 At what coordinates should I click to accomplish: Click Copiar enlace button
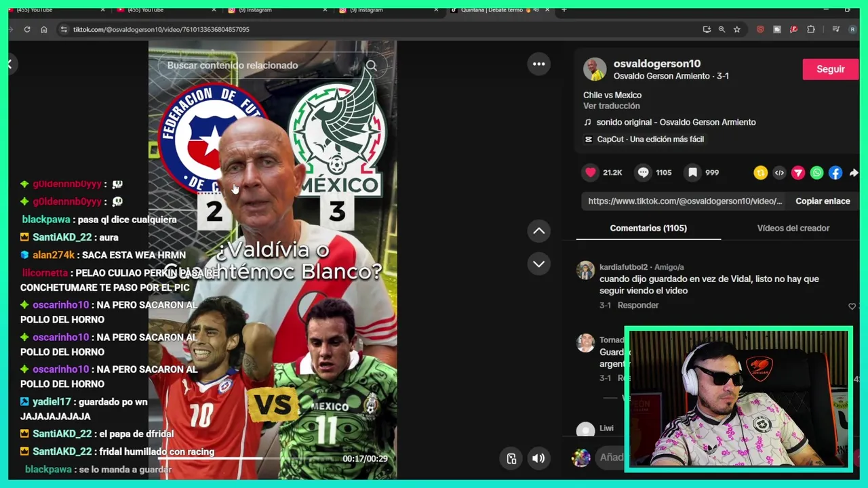coord(823,201)
